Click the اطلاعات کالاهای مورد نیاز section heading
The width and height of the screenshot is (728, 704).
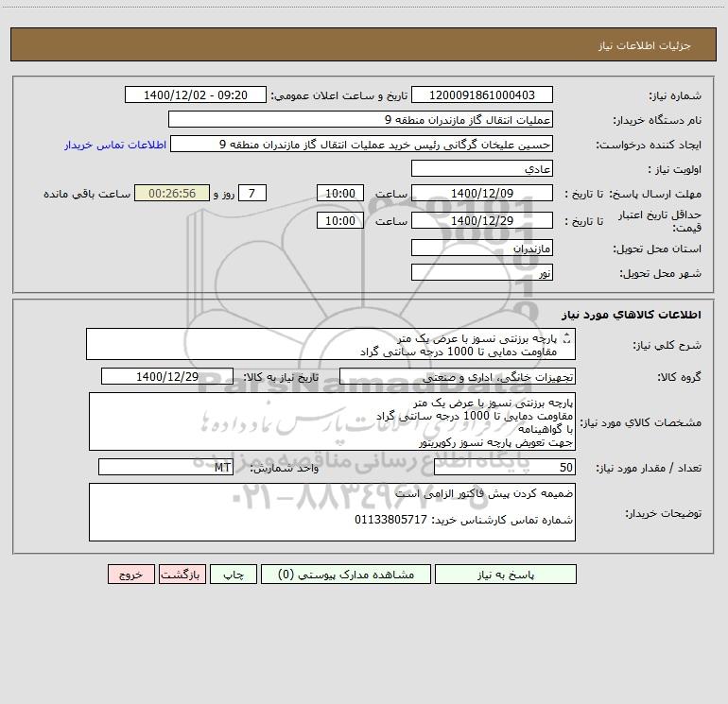point(632,315)
